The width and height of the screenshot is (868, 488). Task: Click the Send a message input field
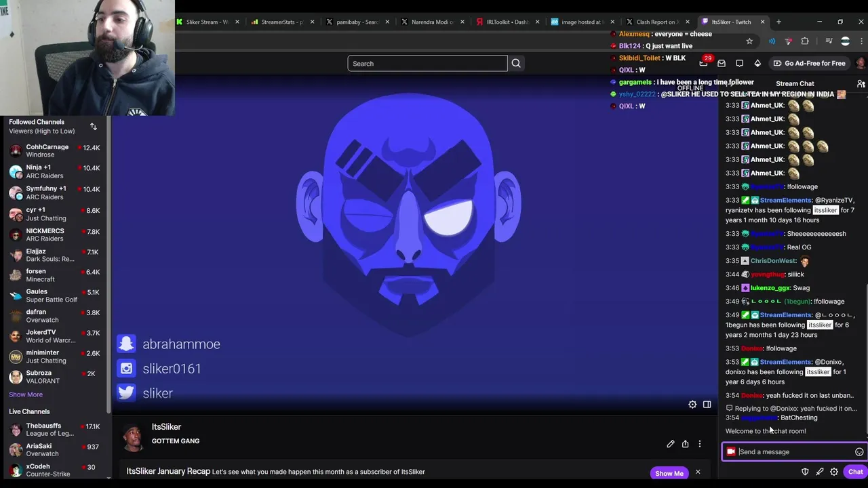coord(794,452)
